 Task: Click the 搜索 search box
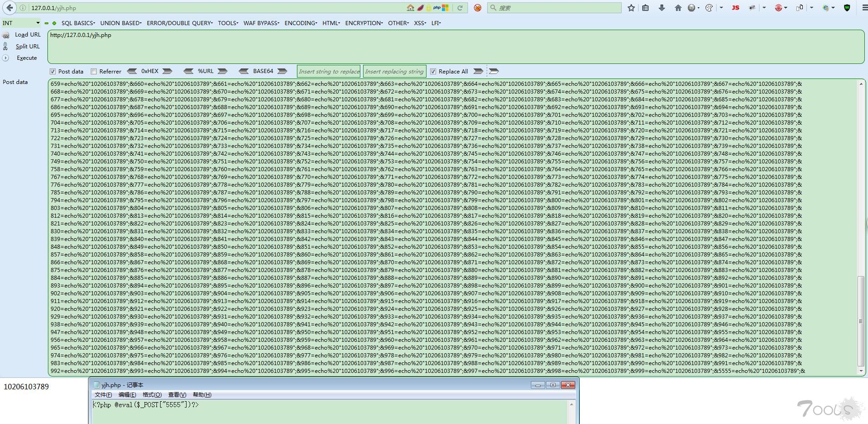(554, 8)
